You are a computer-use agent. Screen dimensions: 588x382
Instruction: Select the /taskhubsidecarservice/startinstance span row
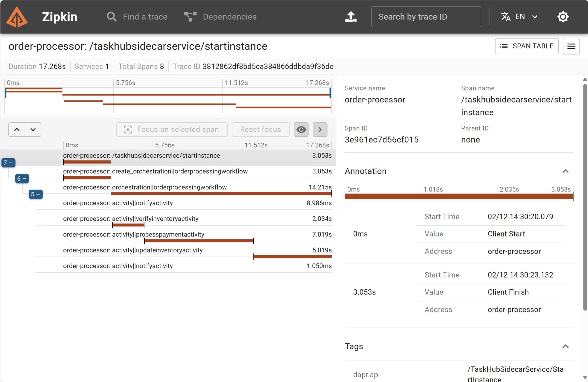[168, 158]
